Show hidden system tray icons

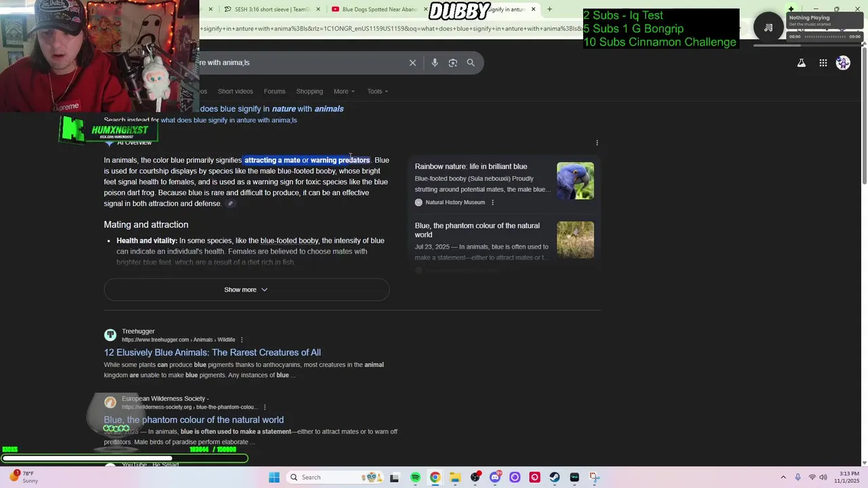tap(783, 477)
